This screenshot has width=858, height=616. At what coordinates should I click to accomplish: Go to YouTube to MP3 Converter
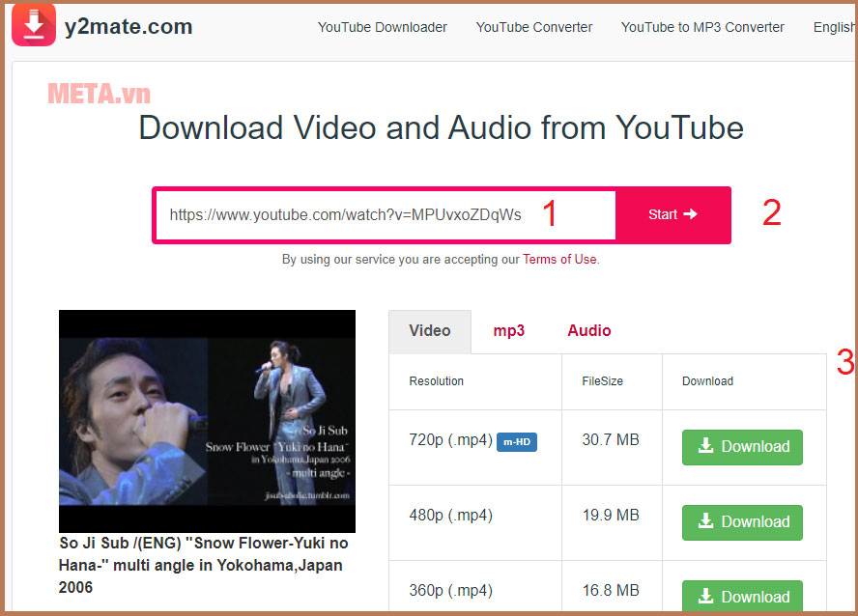pos(702,27)
